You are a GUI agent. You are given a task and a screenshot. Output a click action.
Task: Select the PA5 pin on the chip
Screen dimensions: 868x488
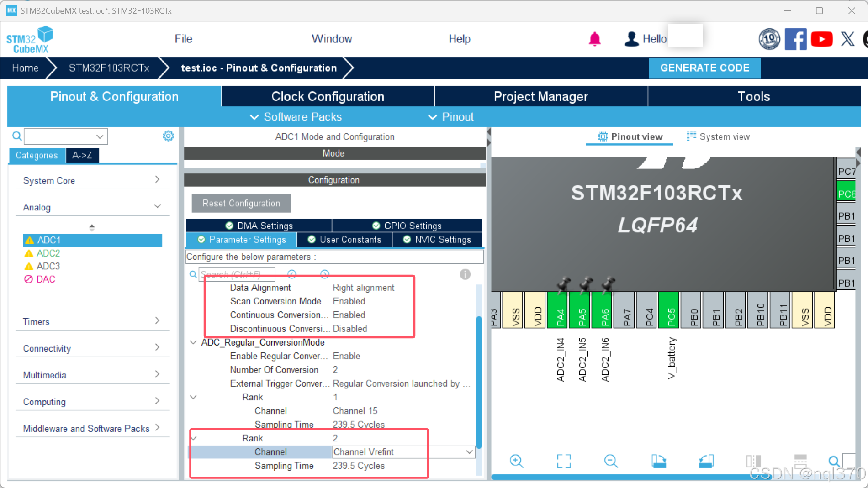[x=579, y=310]
